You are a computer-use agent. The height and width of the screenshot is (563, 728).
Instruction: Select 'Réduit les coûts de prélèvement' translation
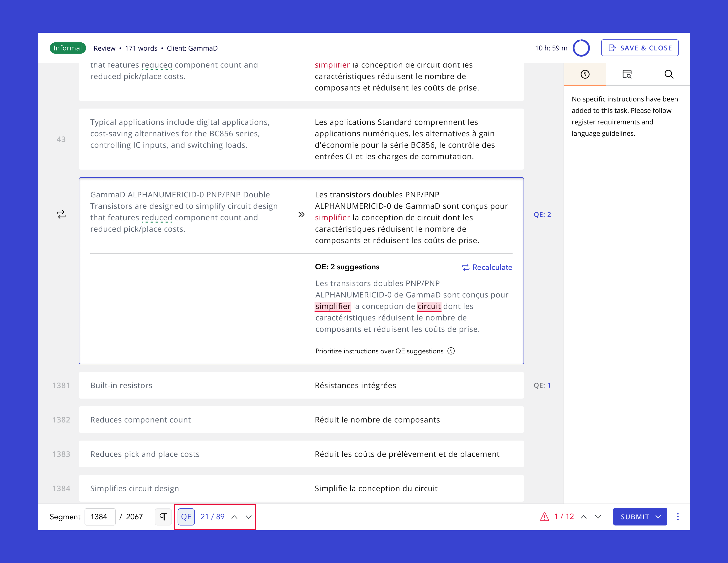point(407,454)
